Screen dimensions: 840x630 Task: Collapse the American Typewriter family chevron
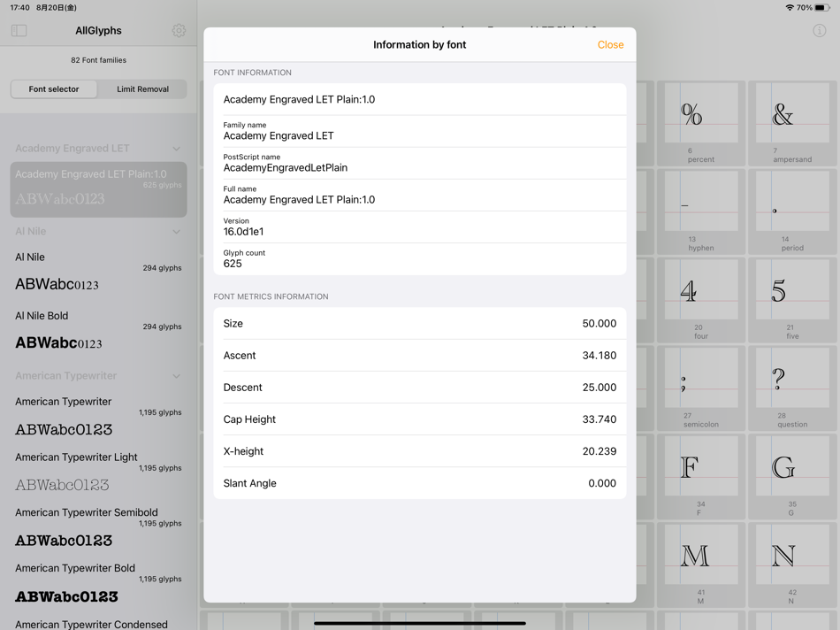click(x=176, y=376)
